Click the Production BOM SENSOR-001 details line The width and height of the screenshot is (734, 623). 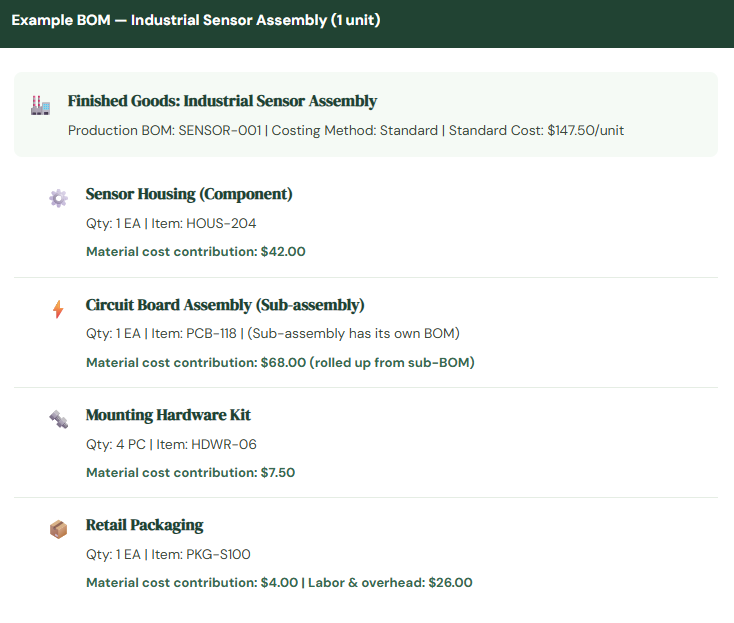tap(346, 130)
